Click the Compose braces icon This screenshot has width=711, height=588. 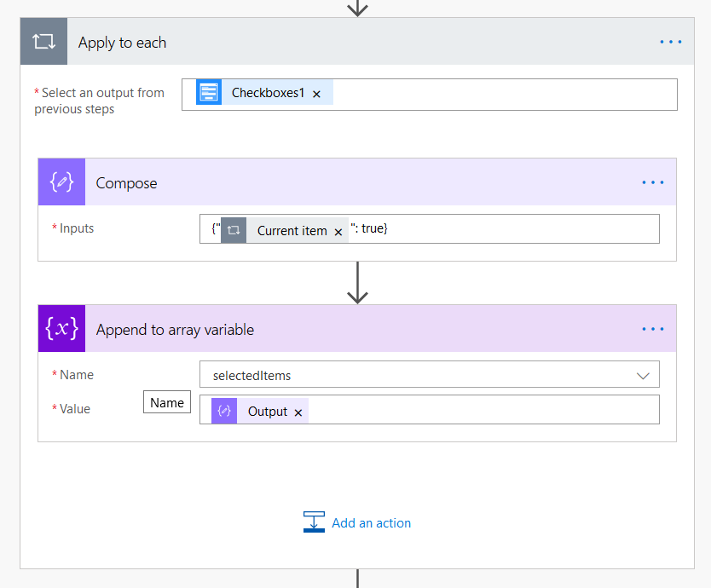(x=61, y=182)
